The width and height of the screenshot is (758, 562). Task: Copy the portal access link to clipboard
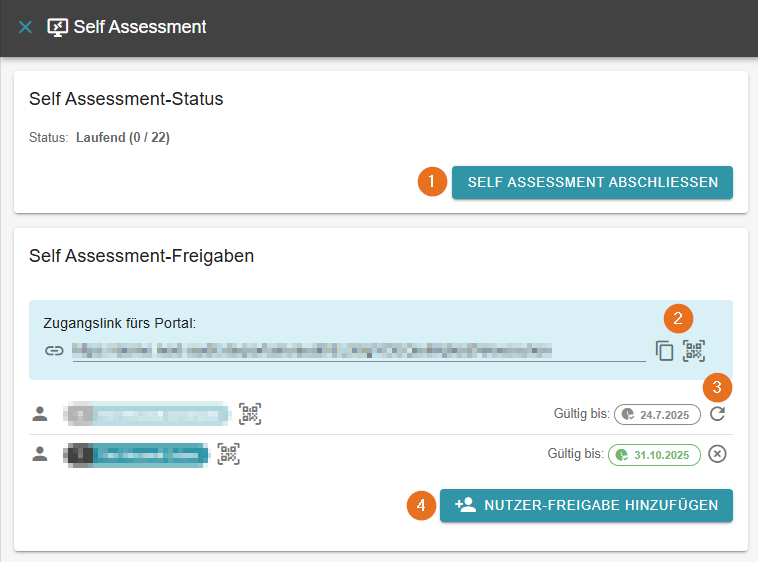click(x=665, y=351)
